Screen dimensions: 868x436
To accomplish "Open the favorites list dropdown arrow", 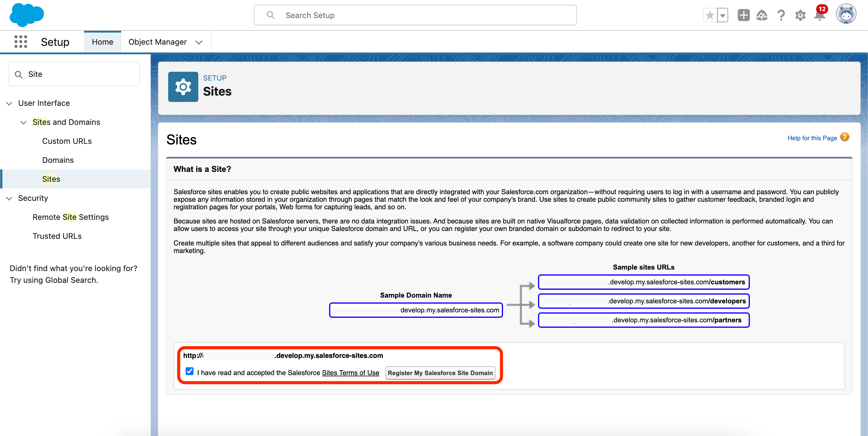I will pyautogui.click(x=722, y=15).
